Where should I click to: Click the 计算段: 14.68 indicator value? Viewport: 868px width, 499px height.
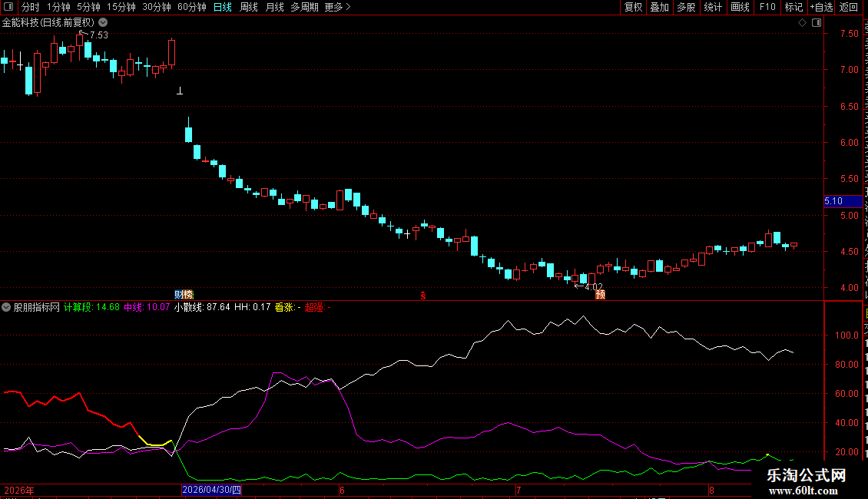pos(91,307)
